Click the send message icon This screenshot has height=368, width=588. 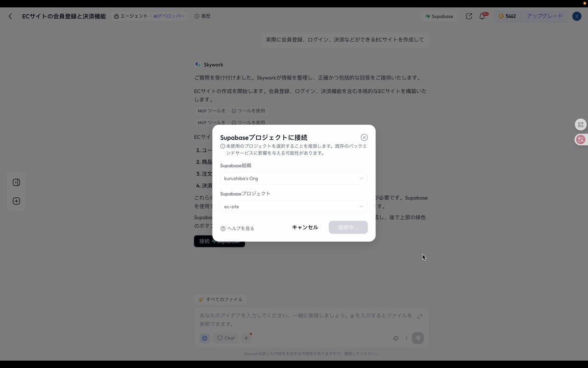tap(417, 338)
